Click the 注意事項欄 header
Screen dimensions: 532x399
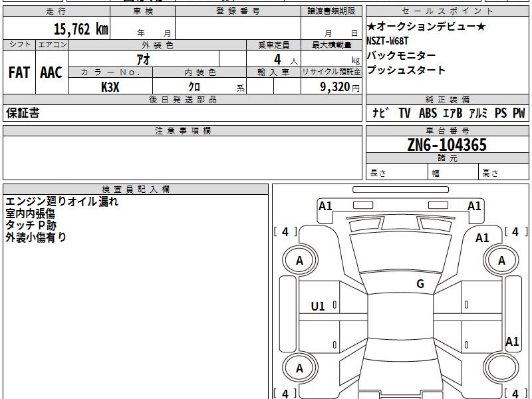pyautogui.click(x=182, y=130)
